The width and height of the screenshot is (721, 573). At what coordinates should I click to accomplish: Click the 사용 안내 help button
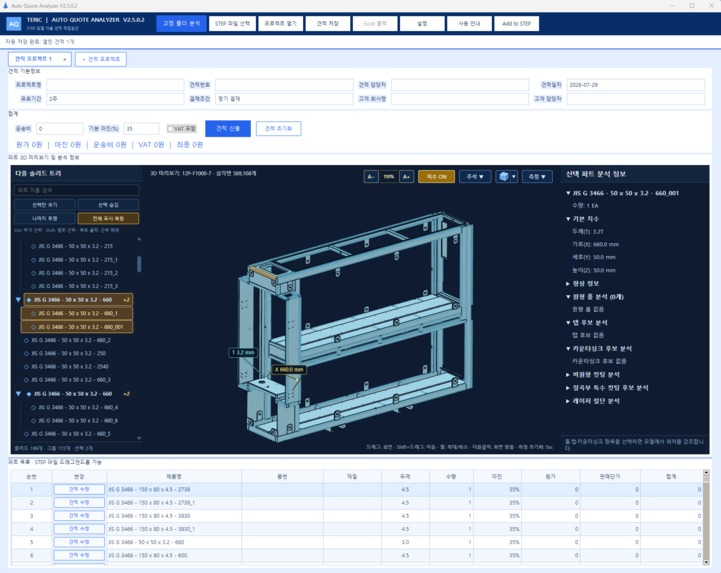click(x=469, y=23)
